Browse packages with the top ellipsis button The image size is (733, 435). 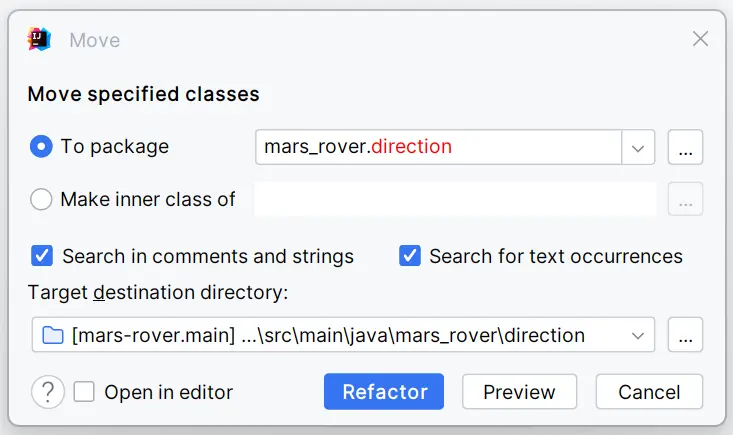[x=685, y=147]
